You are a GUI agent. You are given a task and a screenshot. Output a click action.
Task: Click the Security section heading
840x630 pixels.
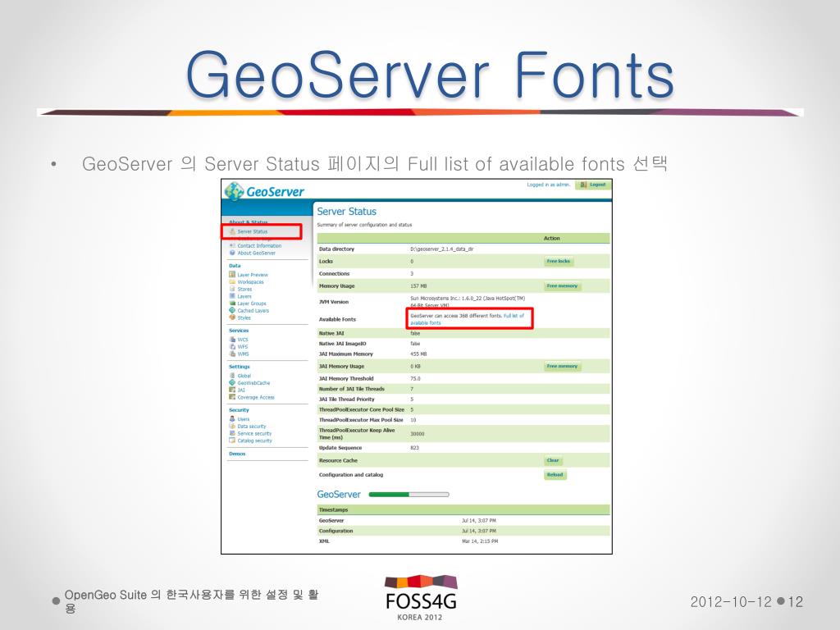[x=239, y=410]
